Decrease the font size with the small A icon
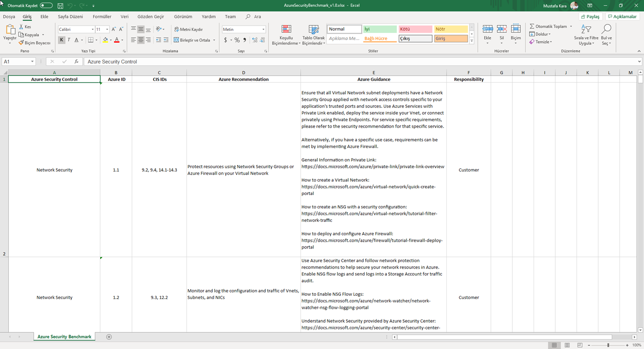644x349 pixels. [121, 29]
